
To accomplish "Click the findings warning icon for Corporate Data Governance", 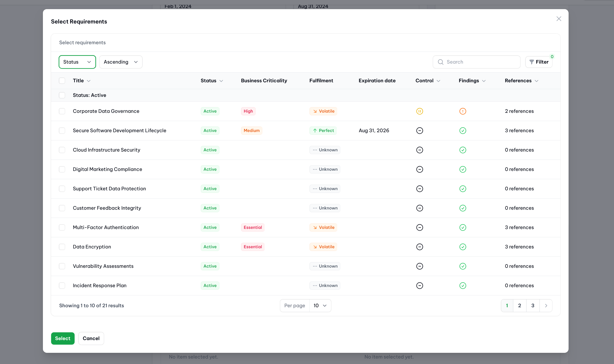I will [x=463, y=111].
